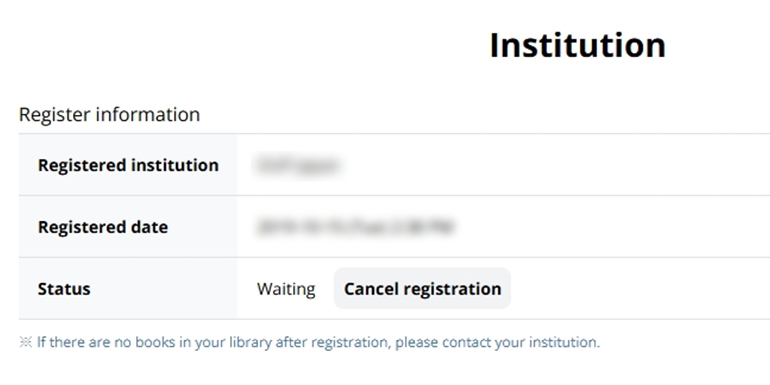This screenshot has height=385, width=770.
Task: Click blank area left of Institution heading
Action: point(246,45)
